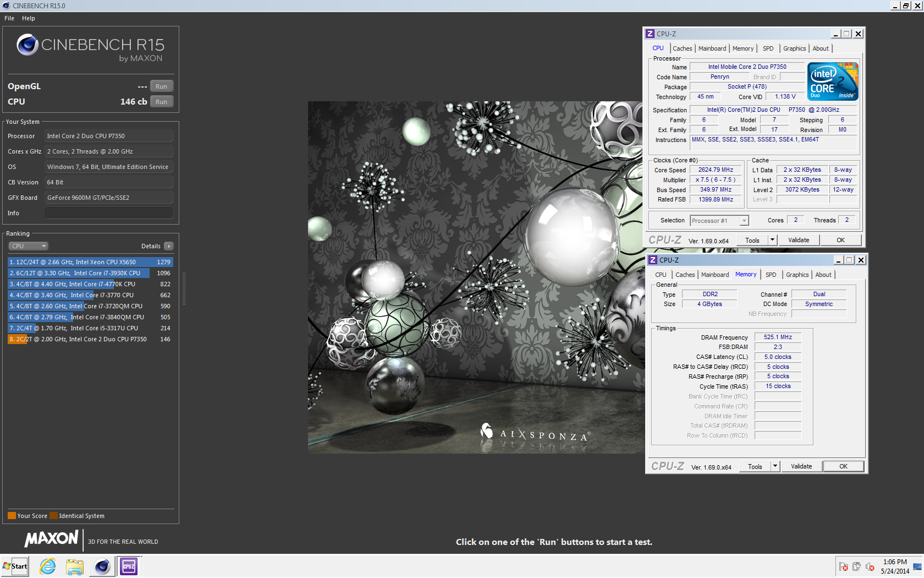The height and width of the screenshot is (578, 924).
Task: Click the rendered scene preview image
Action: pyautogui.click(x=475, y=277)
